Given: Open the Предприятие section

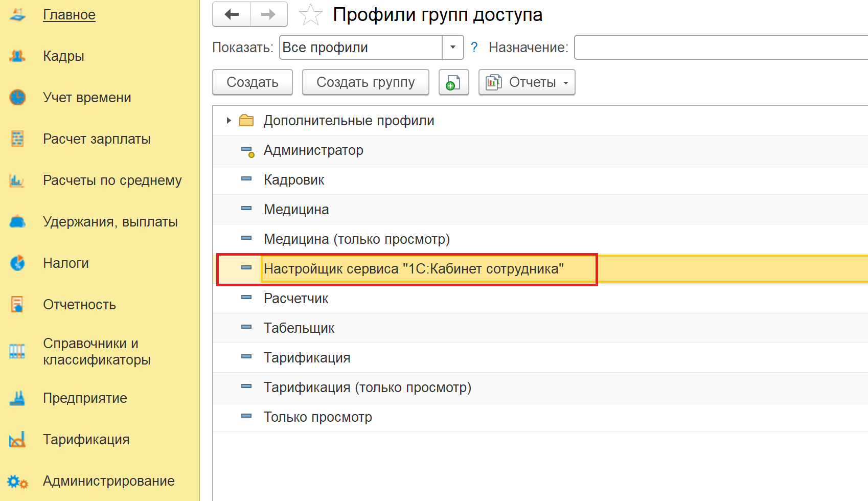Looking at the screenshot, I should point(85,398).
